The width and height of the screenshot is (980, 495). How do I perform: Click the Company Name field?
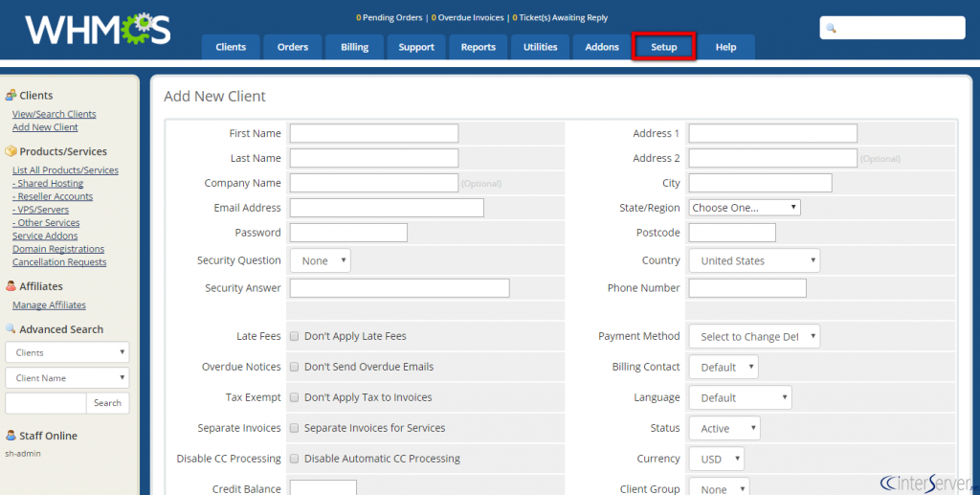pyautogui.click(x=374, y=183)
